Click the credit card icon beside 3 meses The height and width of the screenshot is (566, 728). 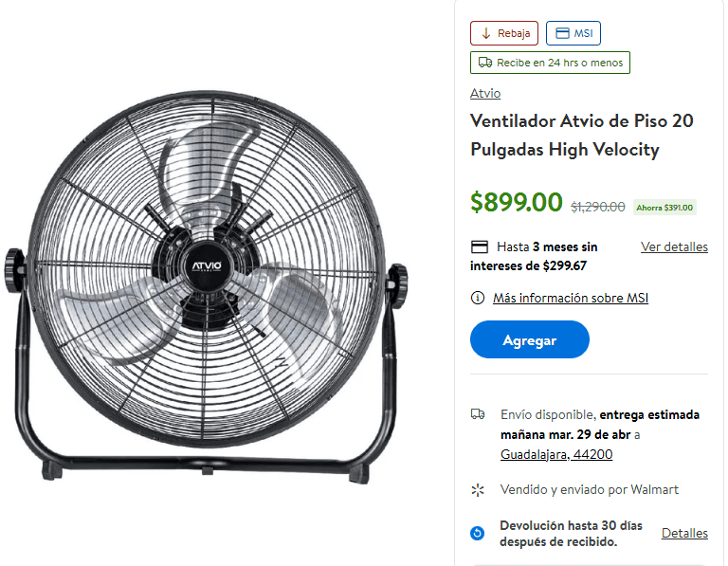coord(480,246)
